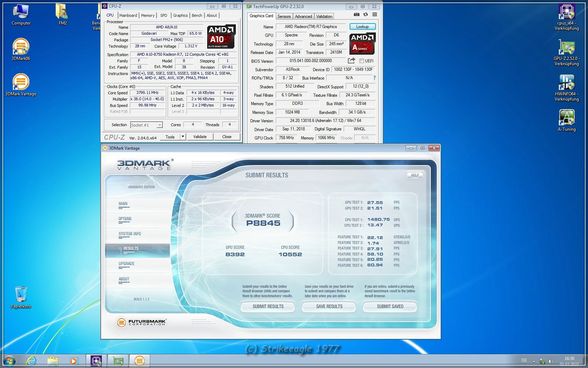This screenshot has width=588, height=368.
Task: Open the Windows Start button
Action: (x=9, y=361)
